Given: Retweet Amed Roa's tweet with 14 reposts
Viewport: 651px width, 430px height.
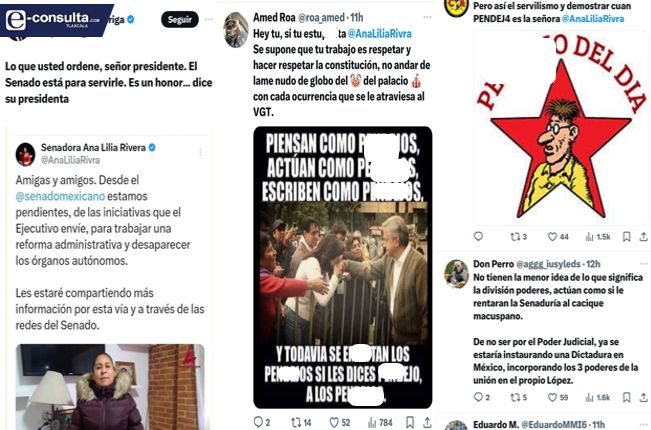Looking at the screenshot, I should click(301, 423).
